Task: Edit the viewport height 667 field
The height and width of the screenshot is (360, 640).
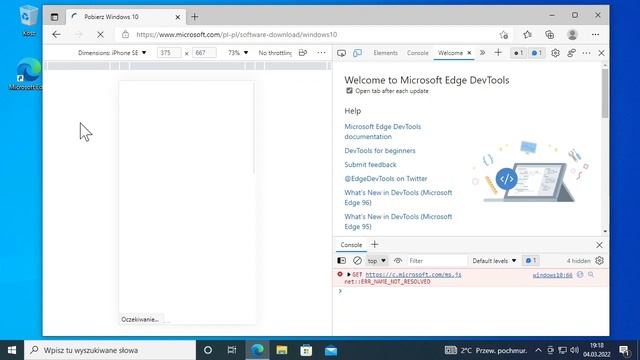Action: 204,53
